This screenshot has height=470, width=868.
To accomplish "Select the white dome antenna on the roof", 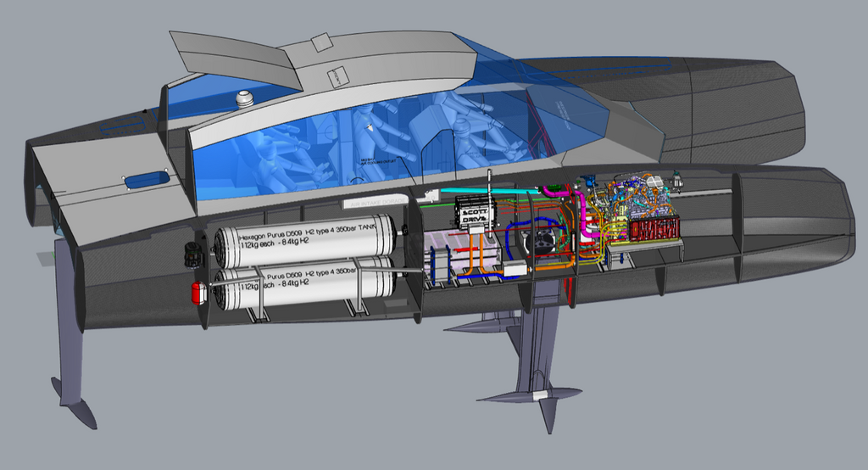I will click(x=244, y=98).
